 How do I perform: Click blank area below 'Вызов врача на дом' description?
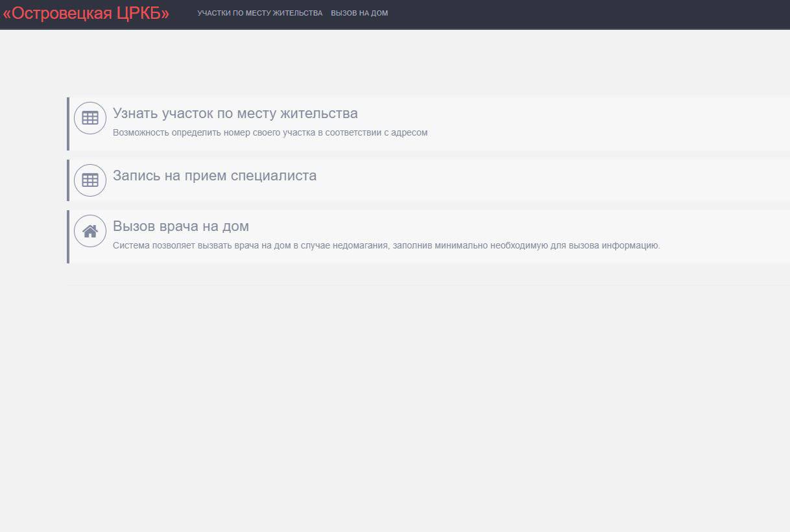389,258
